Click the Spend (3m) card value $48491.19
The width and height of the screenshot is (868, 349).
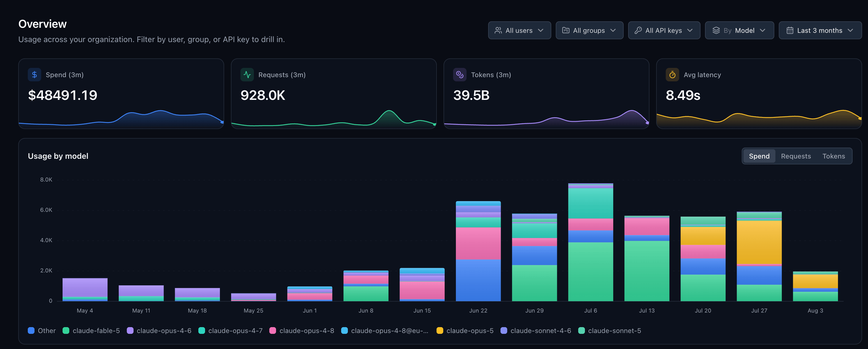[x=63, y=95]
